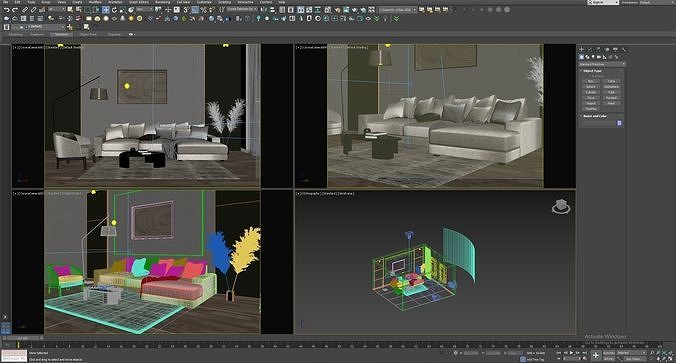Click the Redo arrow in the main toolbar

(x=15, y=9)
